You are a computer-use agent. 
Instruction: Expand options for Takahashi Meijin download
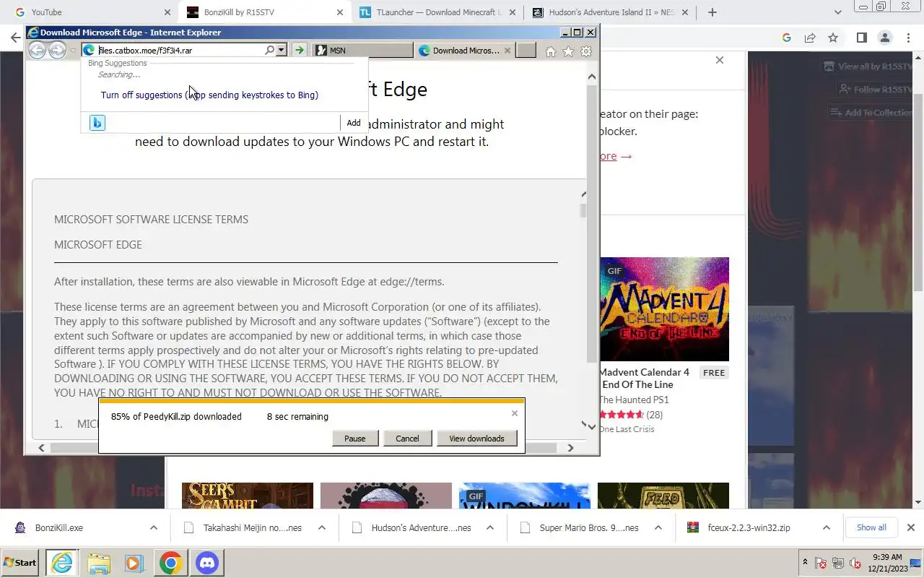[322, 528]
